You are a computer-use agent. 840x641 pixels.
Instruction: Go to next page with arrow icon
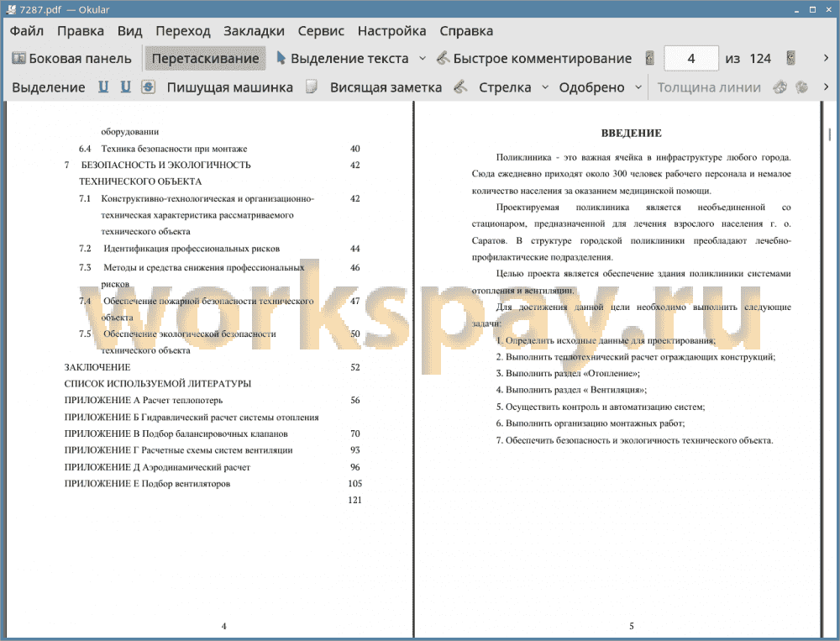790,59
